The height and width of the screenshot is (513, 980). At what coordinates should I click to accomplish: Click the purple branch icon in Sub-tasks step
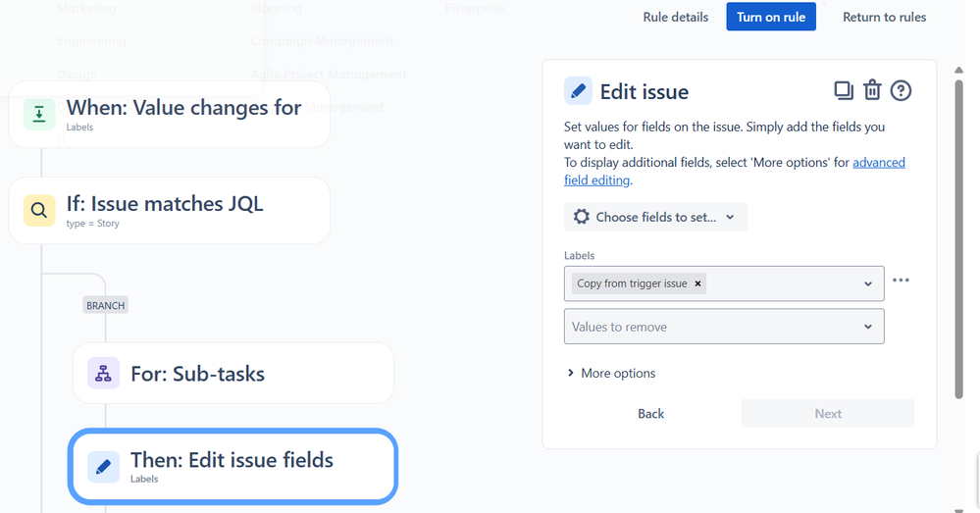coord(103,373)
